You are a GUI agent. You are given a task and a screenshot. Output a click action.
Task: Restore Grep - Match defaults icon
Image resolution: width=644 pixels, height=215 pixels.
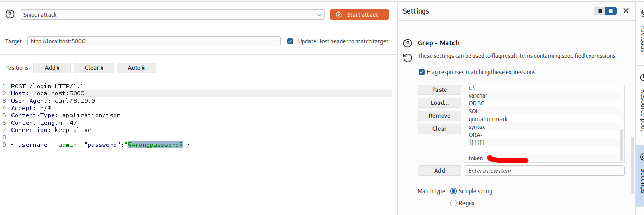[408, 57]
